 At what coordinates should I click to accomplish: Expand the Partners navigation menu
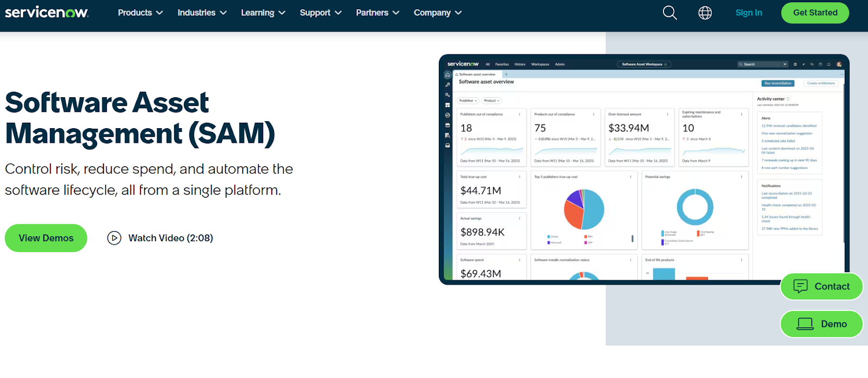click(378, 12)
